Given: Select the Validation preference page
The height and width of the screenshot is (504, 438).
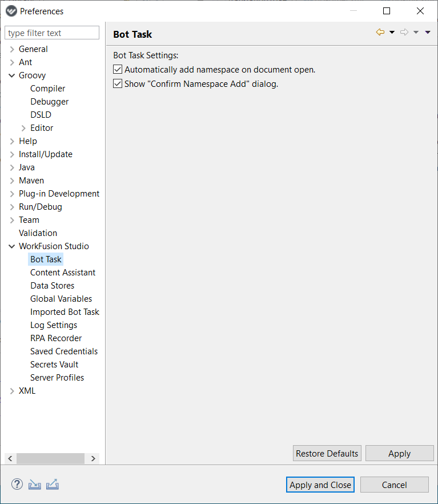Looking at the screenshot, I should (38, 233).
